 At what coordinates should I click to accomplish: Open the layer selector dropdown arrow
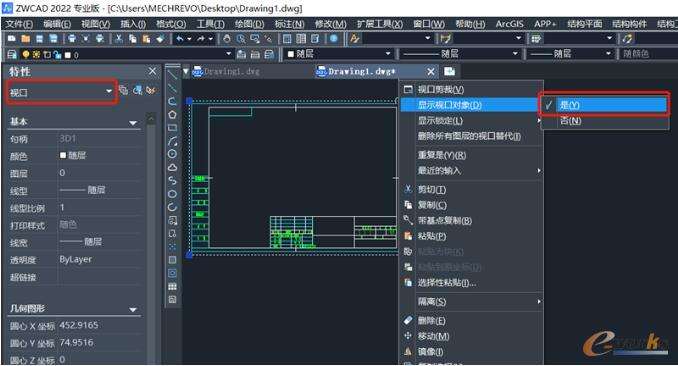tap(229, 54)
